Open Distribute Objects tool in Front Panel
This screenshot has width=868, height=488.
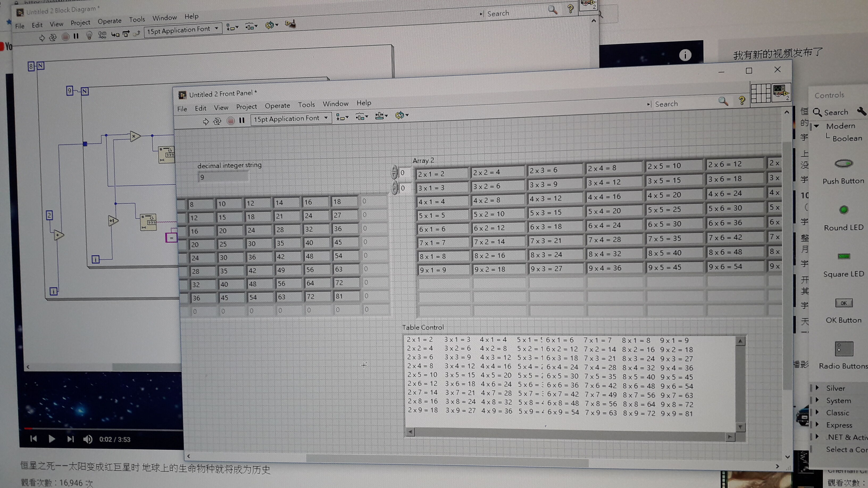click(x=362, y=117)
